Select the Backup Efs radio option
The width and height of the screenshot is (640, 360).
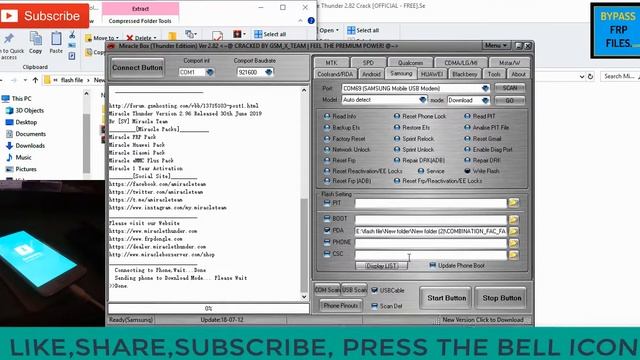[x=342, y=127]
